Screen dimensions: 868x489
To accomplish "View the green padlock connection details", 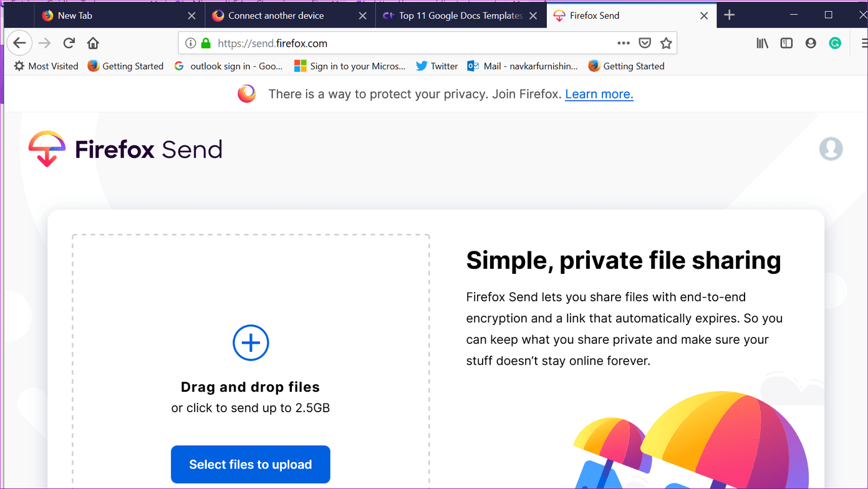I will [206, 43].
